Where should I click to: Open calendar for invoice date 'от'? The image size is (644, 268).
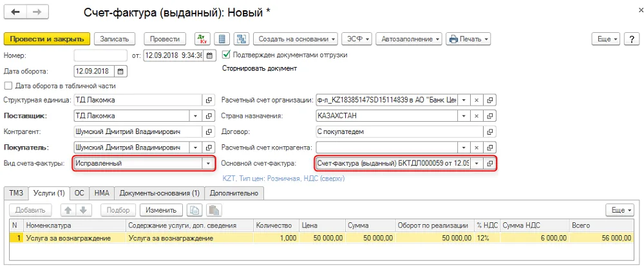pyautogui.click(x=209, y=55)
